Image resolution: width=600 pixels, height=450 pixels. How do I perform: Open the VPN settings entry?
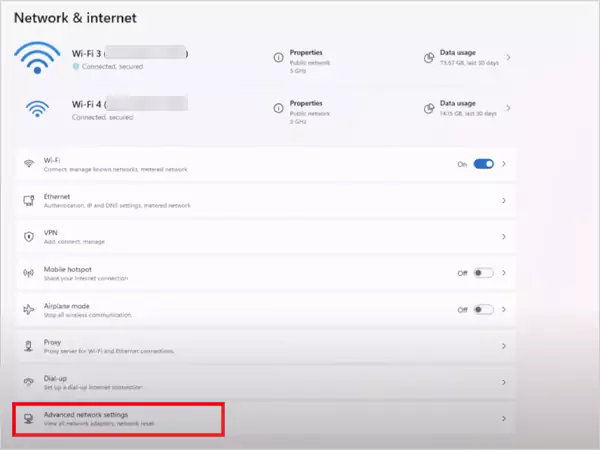coord(266,237)
